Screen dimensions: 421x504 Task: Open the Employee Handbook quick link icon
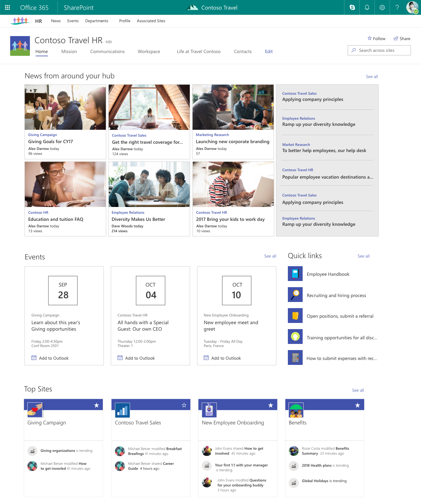click(x=295, y=274)
